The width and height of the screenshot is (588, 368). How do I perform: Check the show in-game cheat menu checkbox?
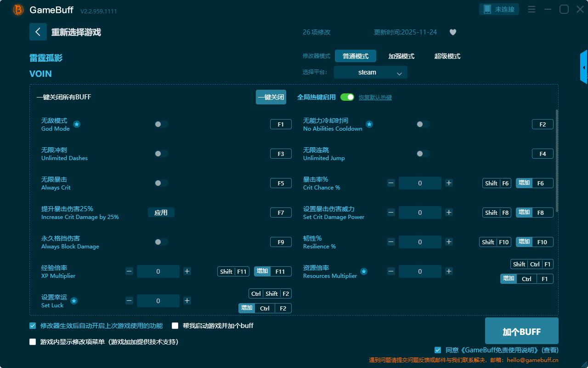tap(33, 342)
